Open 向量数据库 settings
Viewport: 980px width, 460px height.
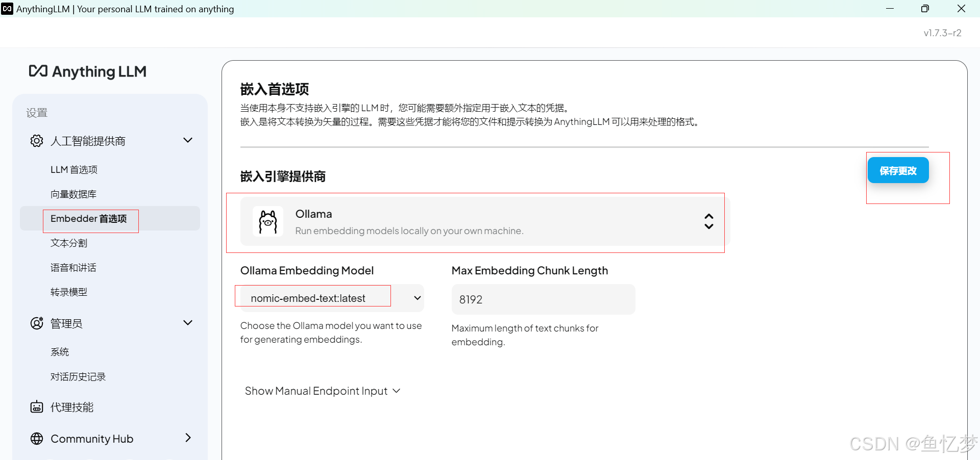pos(73,194)
